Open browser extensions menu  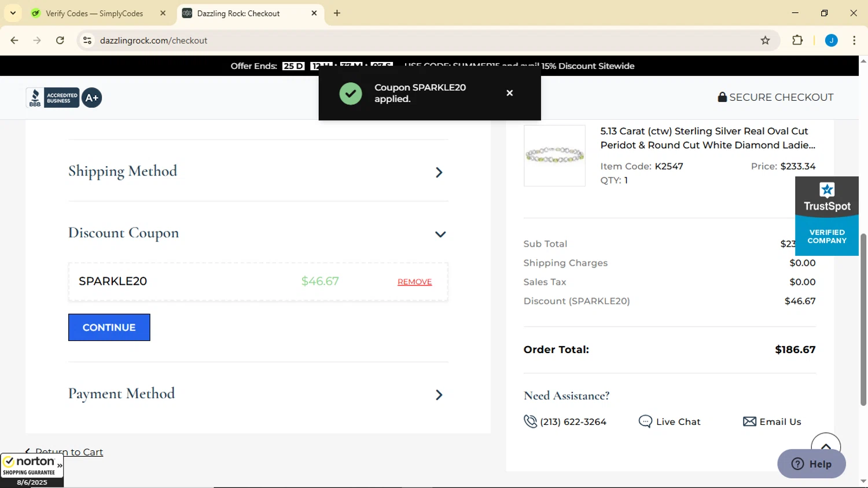tap(797, 41)
